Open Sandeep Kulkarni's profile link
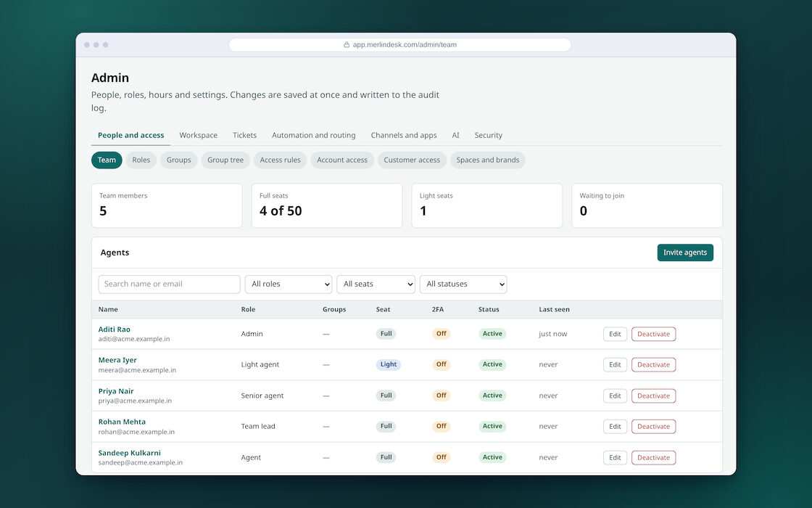The height and width of the screenshot is (508, 812). (x=130, y=453)
